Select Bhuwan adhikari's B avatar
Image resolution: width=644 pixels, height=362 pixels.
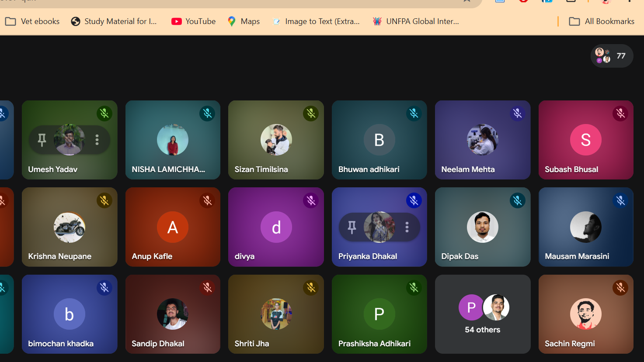coord(379,140)
